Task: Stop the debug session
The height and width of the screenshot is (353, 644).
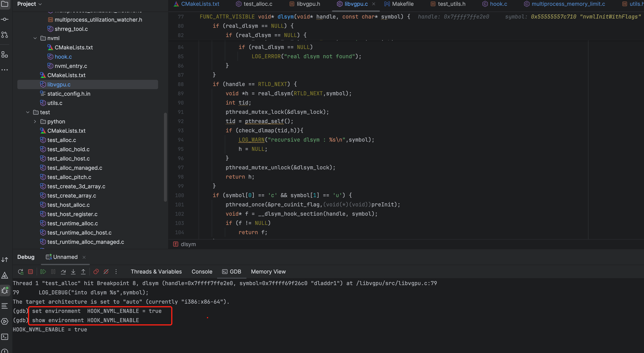Action: [x=30, y=272]
